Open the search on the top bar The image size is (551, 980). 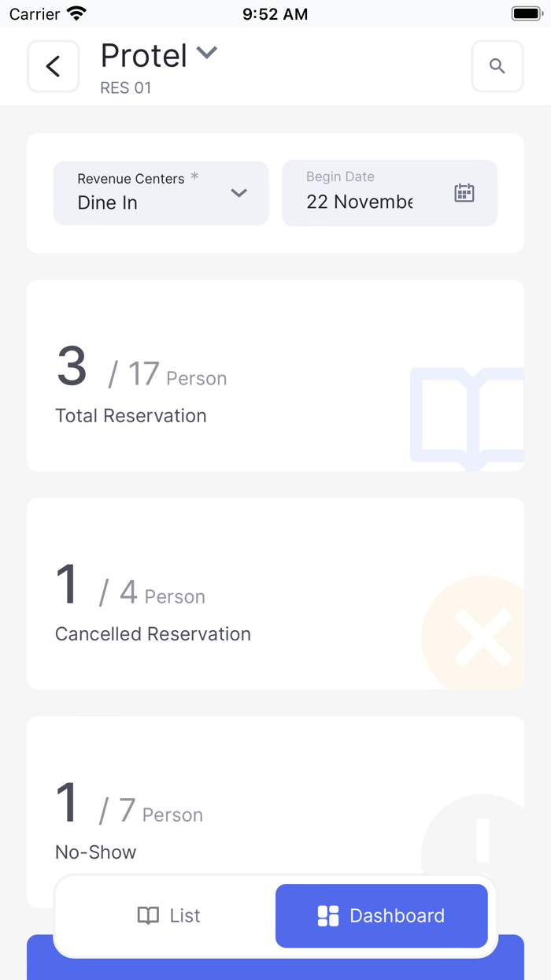[497, 66]
